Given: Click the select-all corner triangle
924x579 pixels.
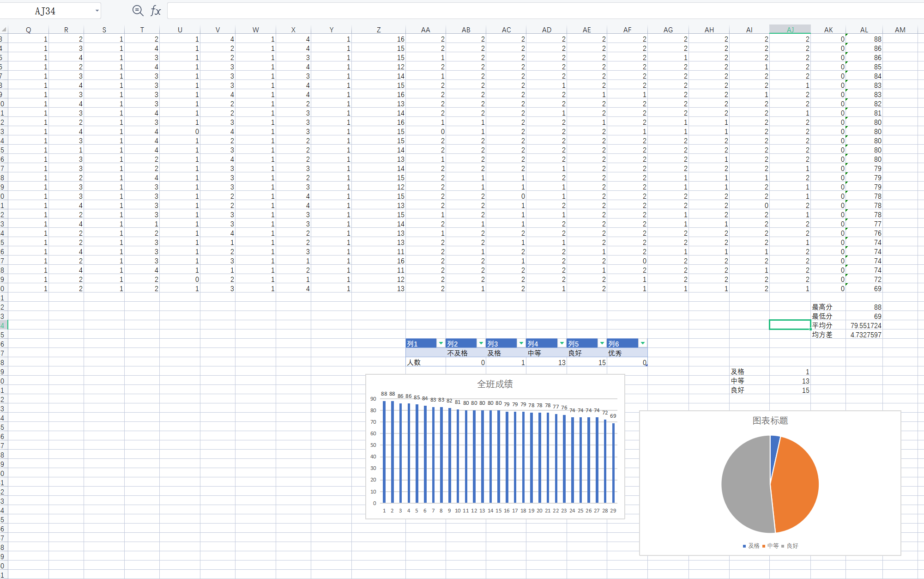Looking at the screenshot, I should pyautogui.click(x=3, y=29).
